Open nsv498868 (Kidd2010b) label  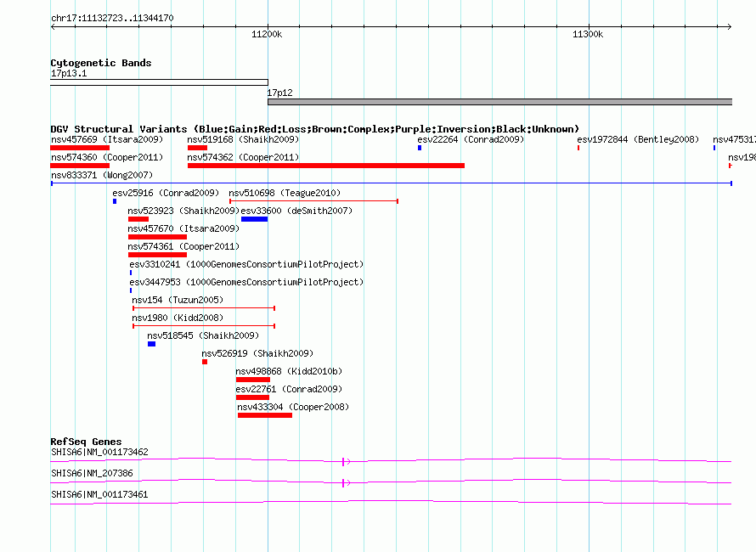click(289, 371)
